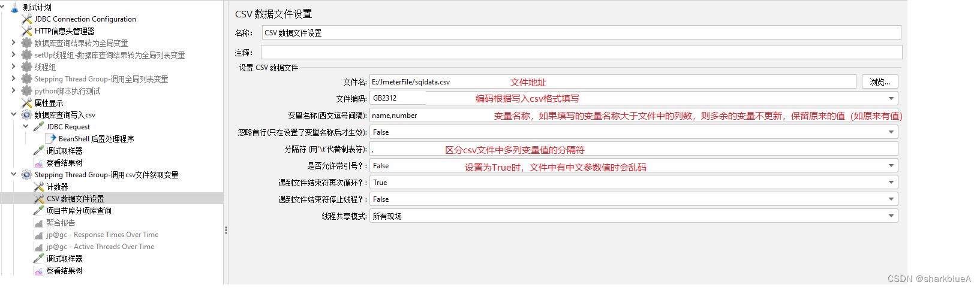Screen dimensions: 980x288
Task: Click 察看结果树 icon under the csv thread group
Action: (39, 271)
